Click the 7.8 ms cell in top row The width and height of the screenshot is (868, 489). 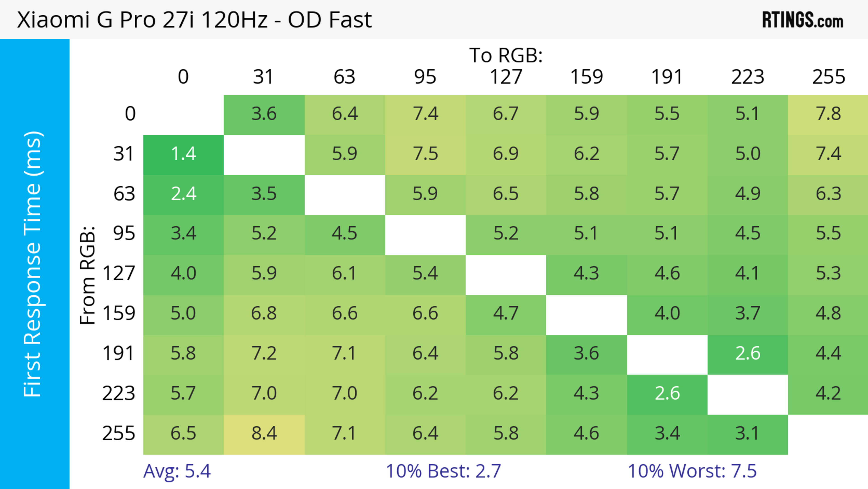tap(828, 114)
